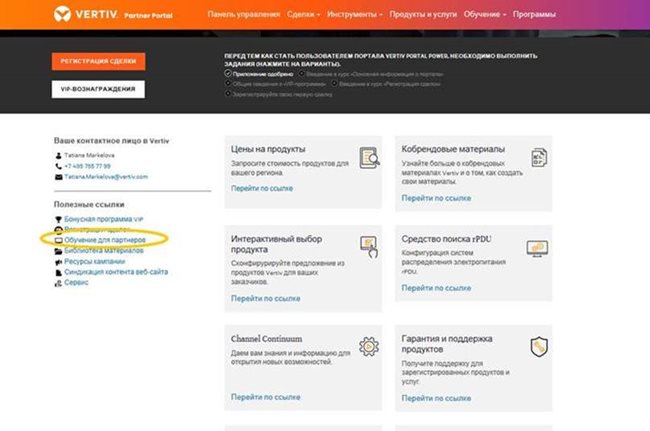650x431 pixels.
Task: Click the megaphone icon beside Ресурсы кампании
Action: [x=58, y=262]
